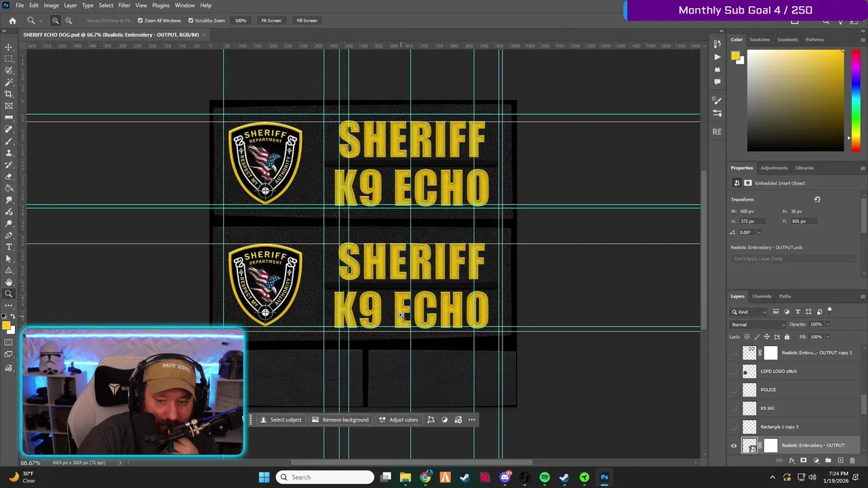Open the Plugins menu
Image resolution: width=868 pixels, height=488 pixels.
(161, 5)
